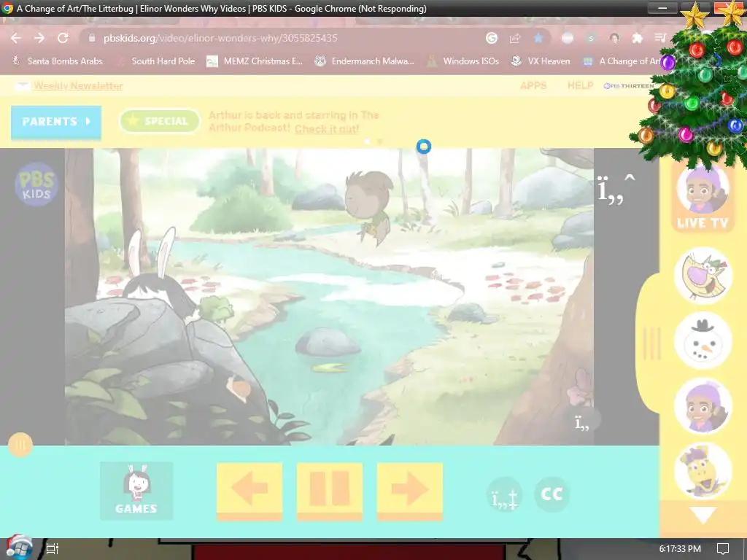Screen dimensions: 747x560
Task: Select the Nature Cat show icon
Action: pyautogui.click(x=703, y=275)
